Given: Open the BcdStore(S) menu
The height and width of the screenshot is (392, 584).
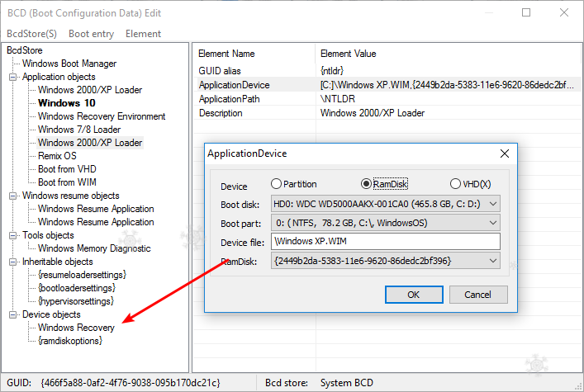Looking at the screenshot, I should [31, 34].
